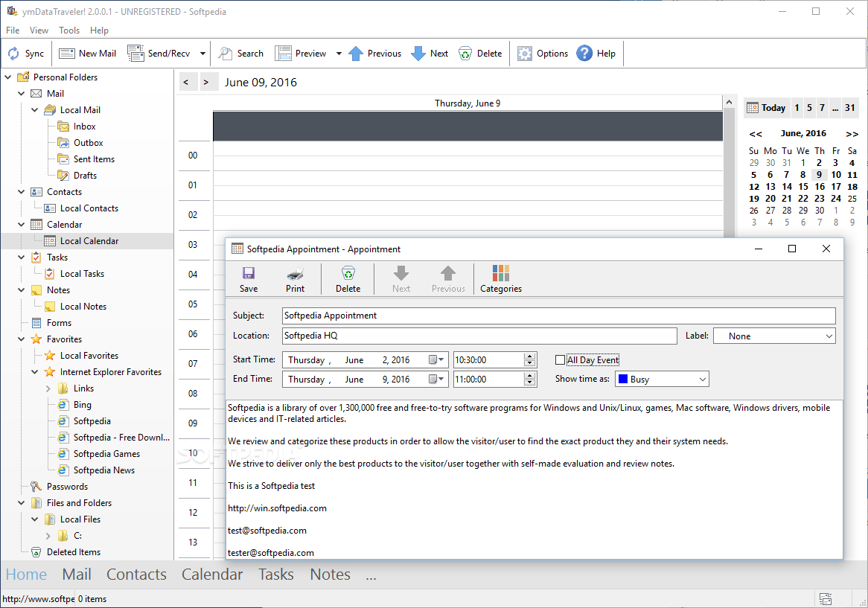This screenshot has height=608, width=868.
Task: Open the Drafts folder
Action: tap(85, 176)
